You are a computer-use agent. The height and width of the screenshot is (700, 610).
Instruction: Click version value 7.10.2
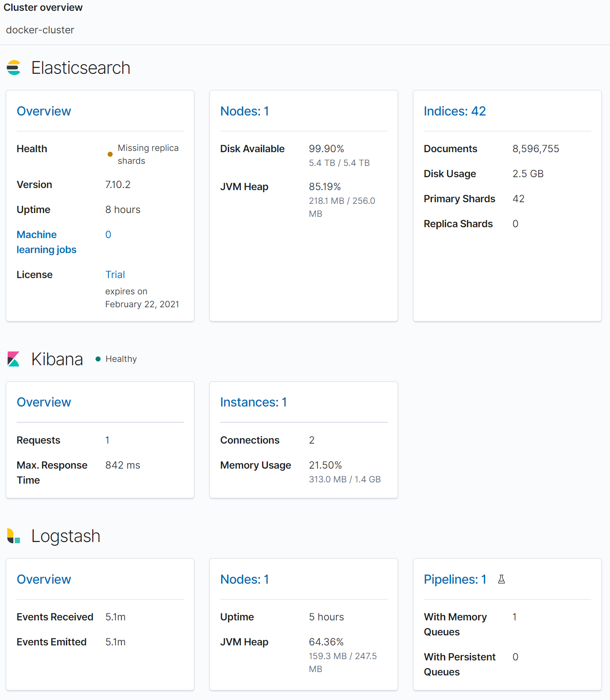[x=118, y=184]
